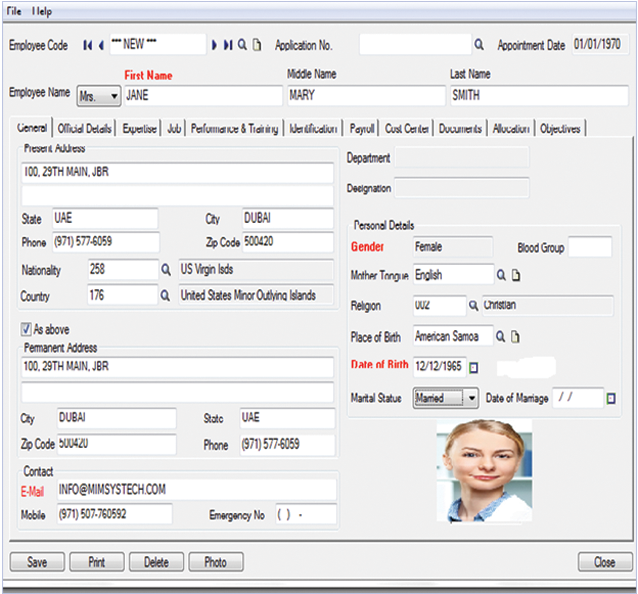This screenshot has height=594, width=638.
Task: Click search icon beside Employee Code
Action: click(x=242, y=45)
